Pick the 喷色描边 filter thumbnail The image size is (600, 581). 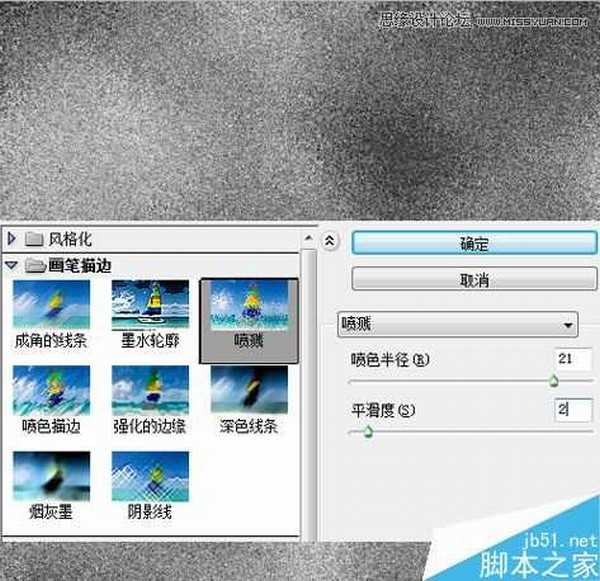coord(51,390)
